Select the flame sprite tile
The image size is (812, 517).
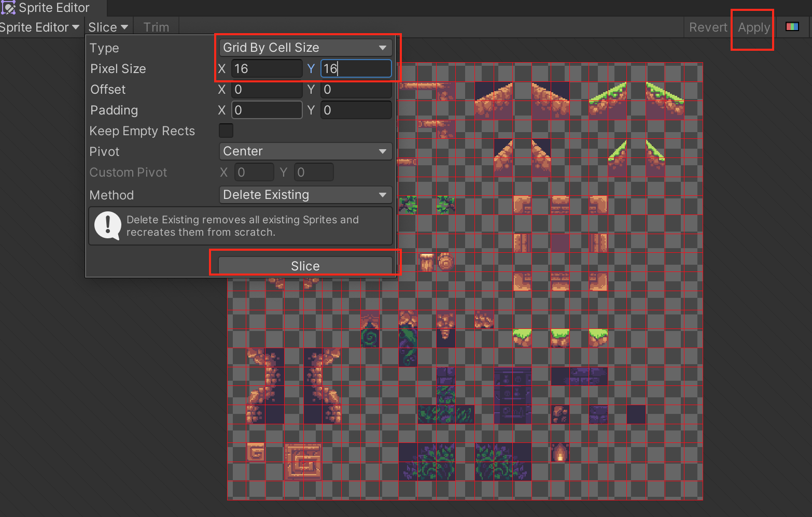pyautogui.click(x=560, y=452)
